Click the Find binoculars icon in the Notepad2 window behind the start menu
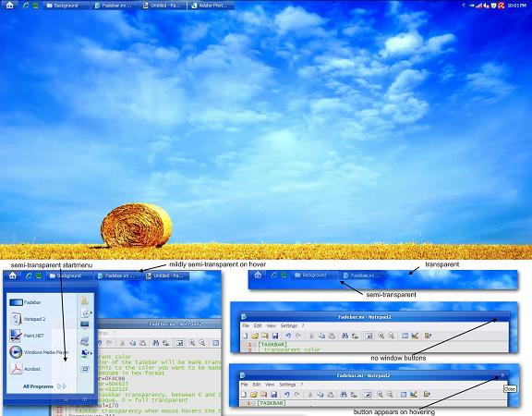The image size is (532, 416). pyautogui.click(x=156, y=343)
